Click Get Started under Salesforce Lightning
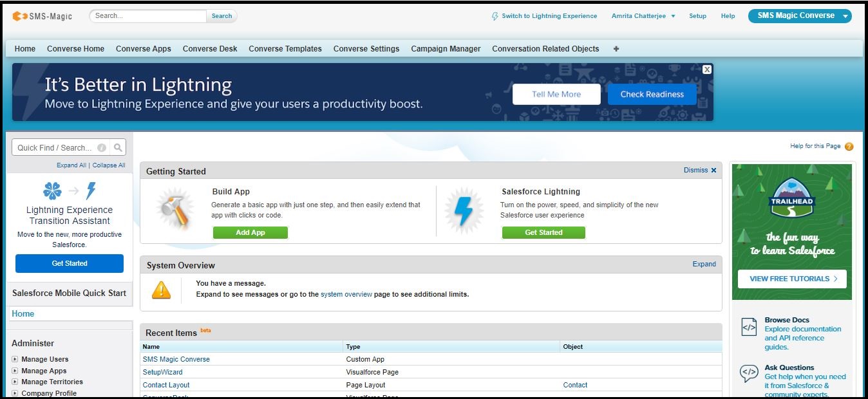 pos(543,232)
